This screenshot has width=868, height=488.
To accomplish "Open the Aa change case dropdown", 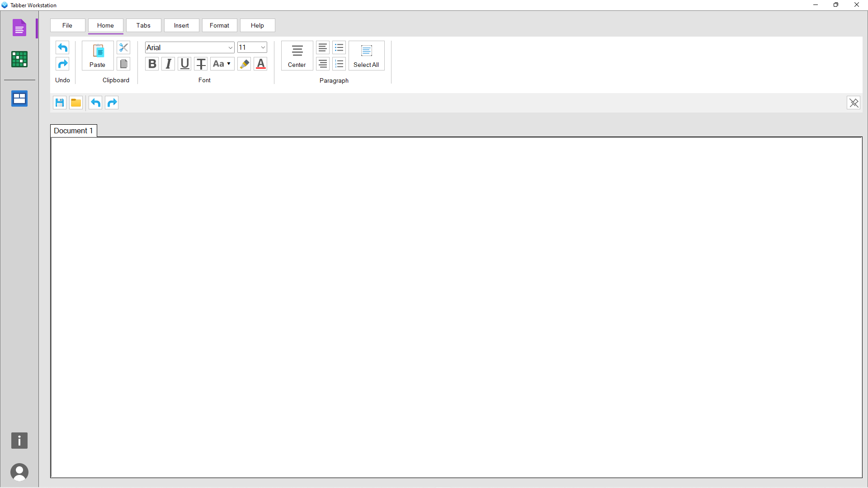I will pyautogui.click(x=222, y=64).
